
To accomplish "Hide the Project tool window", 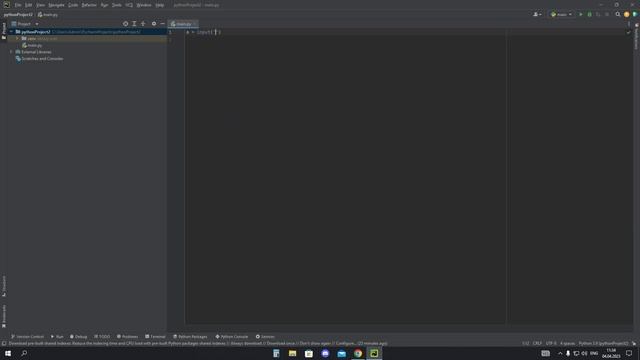I will (x=162, y=24).
